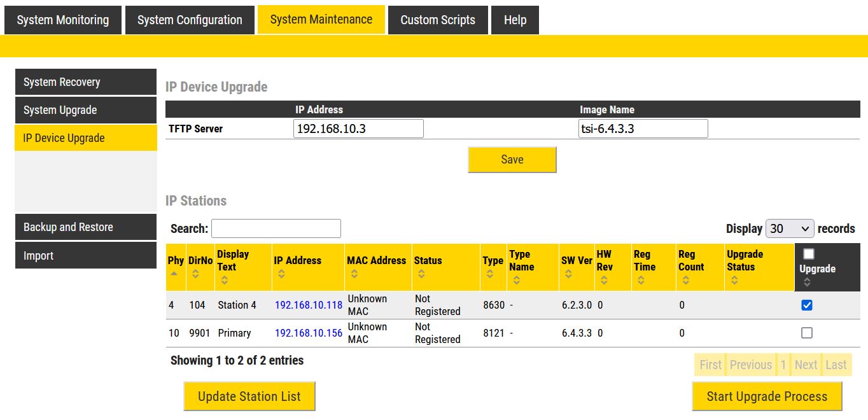Open IP link 192.168.10.118
This screenshot has height=420, width=868.
[x=309, y=305]
